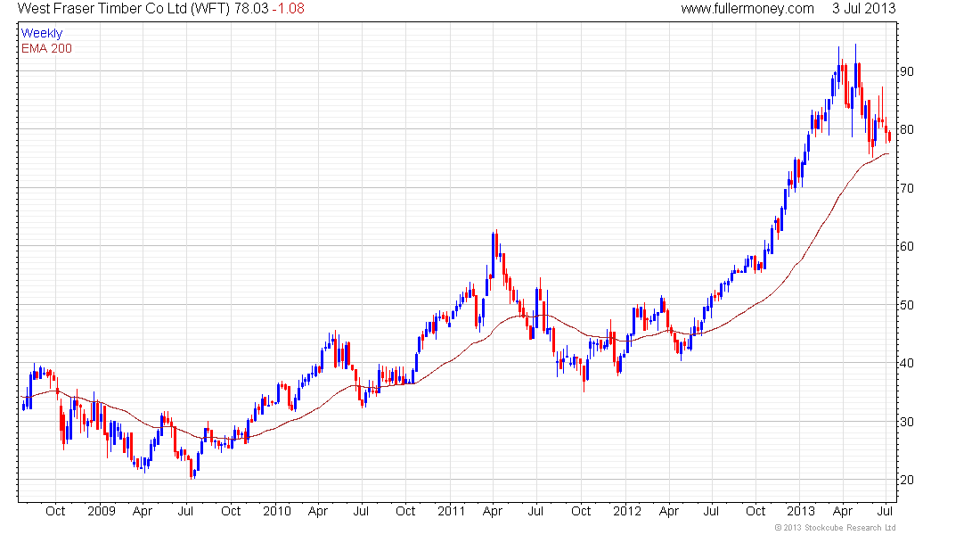Screen dimensions: 980x535
Task: Select the 'Weekly' legend label
Action: point(42,33)
